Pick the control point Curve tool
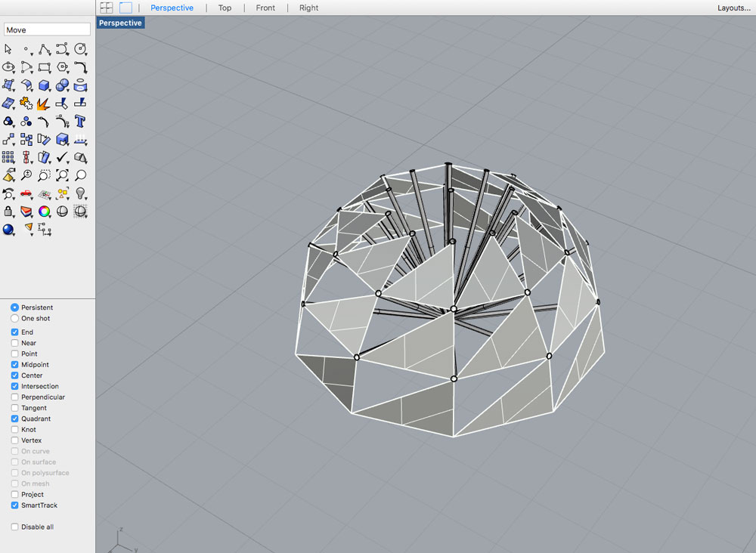 point(62,49)
